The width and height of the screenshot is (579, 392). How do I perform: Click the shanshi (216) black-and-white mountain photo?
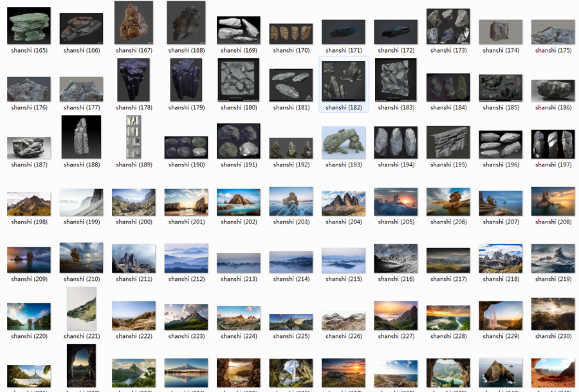(396, 258)
